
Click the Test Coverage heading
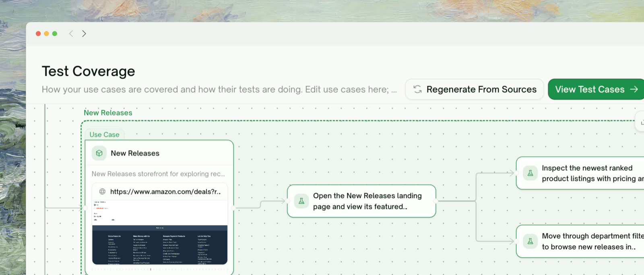89,71
